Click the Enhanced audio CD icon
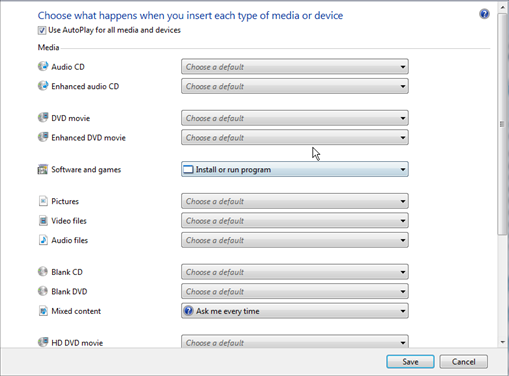Screen dimensions: 509x376 (43, 86)
